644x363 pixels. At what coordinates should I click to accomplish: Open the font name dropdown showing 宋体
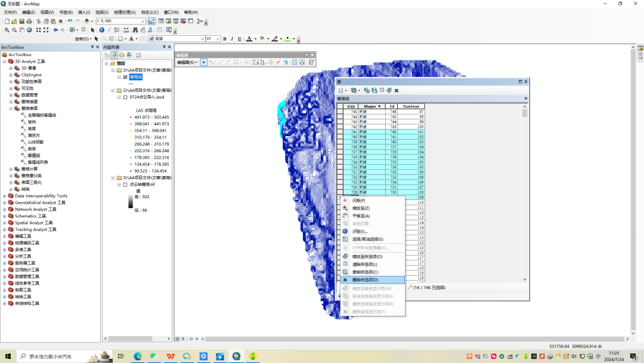click(203, 39)
